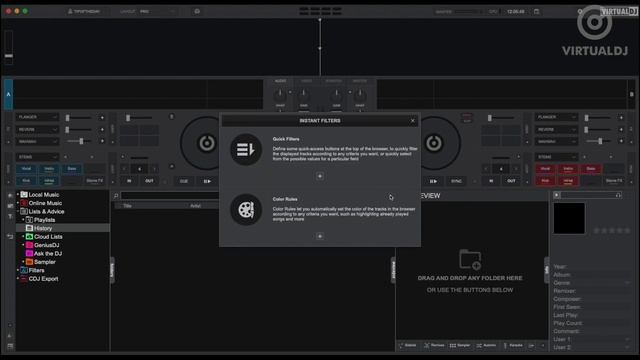Close the Instant Filters dialog
The image size is (640, 360).
413,121
